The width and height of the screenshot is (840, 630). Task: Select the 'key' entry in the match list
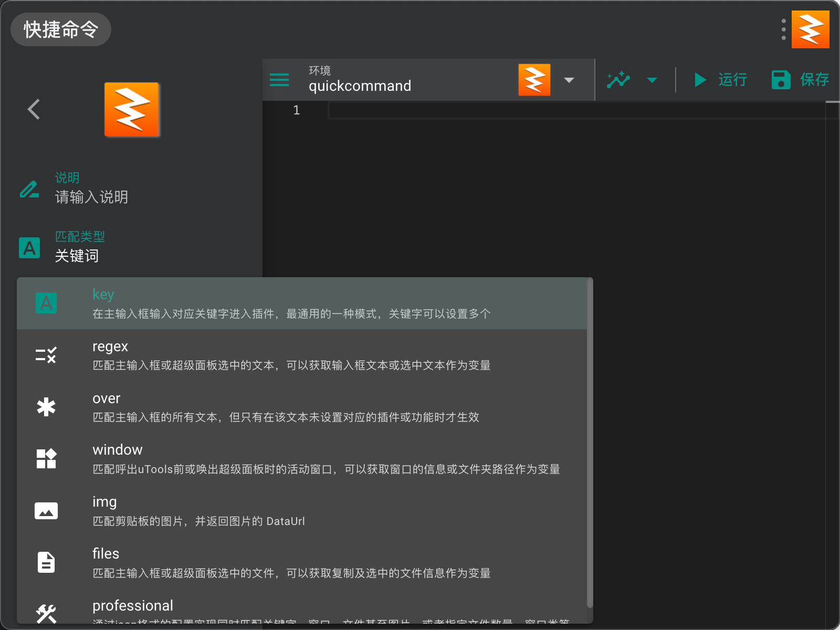210,303
